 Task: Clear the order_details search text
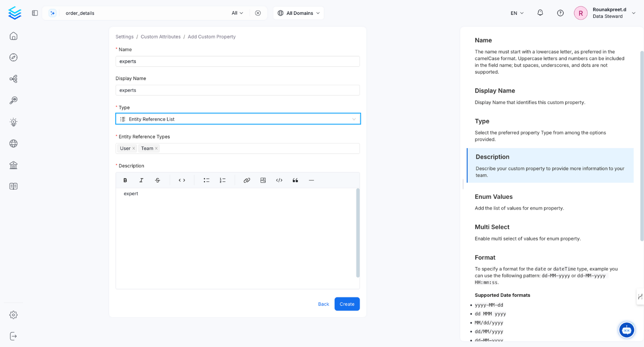pos(258,13)
